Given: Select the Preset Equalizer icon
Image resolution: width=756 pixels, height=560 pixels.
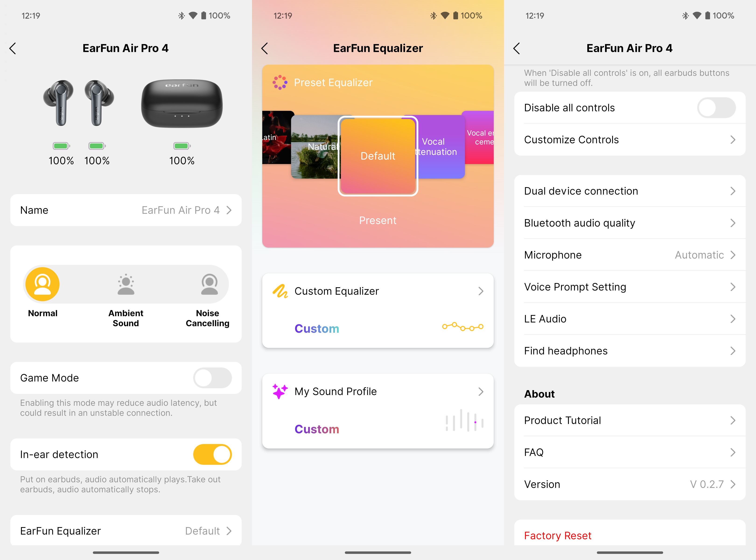Looking at the screenshot, I should (281, 82).
